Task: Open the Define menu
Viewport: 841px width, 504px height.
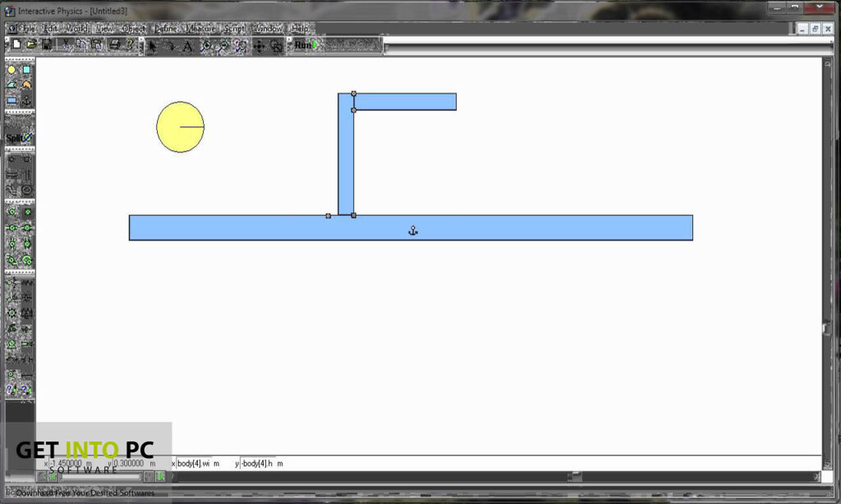Action: pos(166,29)
